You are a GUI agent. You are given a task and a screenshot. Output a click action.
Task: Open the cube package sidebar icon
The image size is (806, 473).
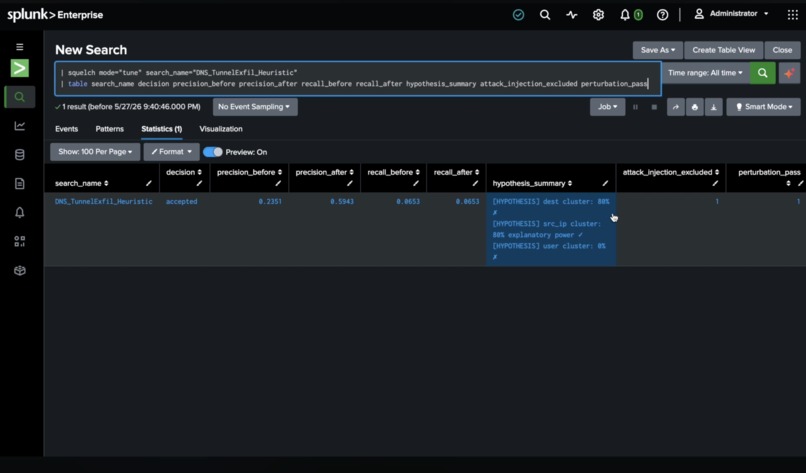pyautogui.click(x=20, y=270)
